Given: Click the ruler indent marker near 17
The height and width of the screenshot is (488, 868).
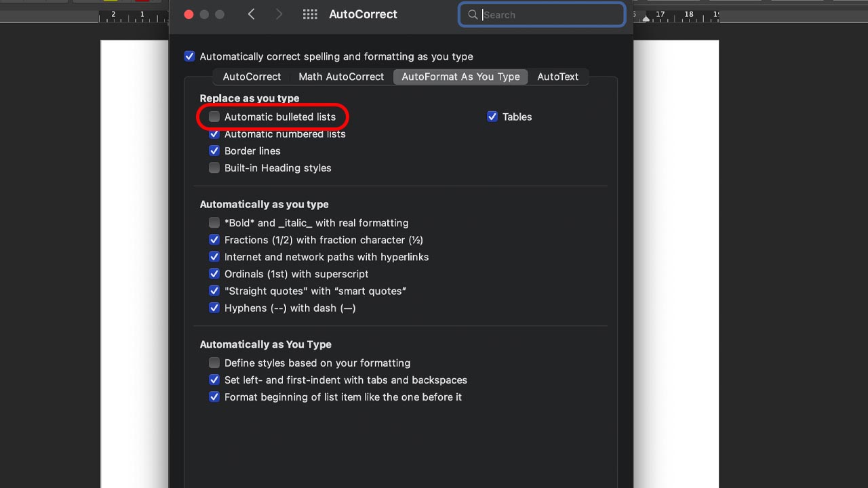Looking at the screenshot, I should pyautogui.click(x=646, y=18).
